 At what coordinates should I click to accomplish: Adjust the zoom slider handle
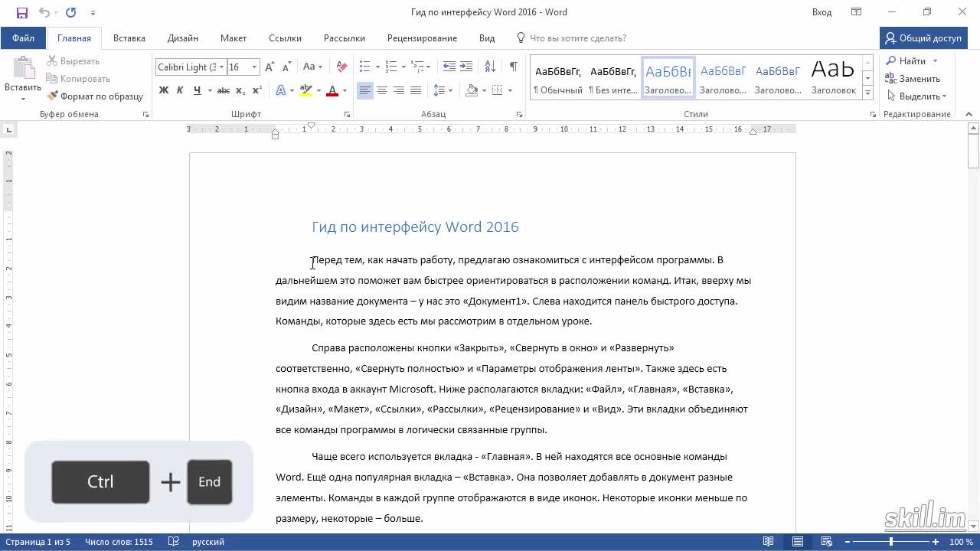(x=890, y=542)
